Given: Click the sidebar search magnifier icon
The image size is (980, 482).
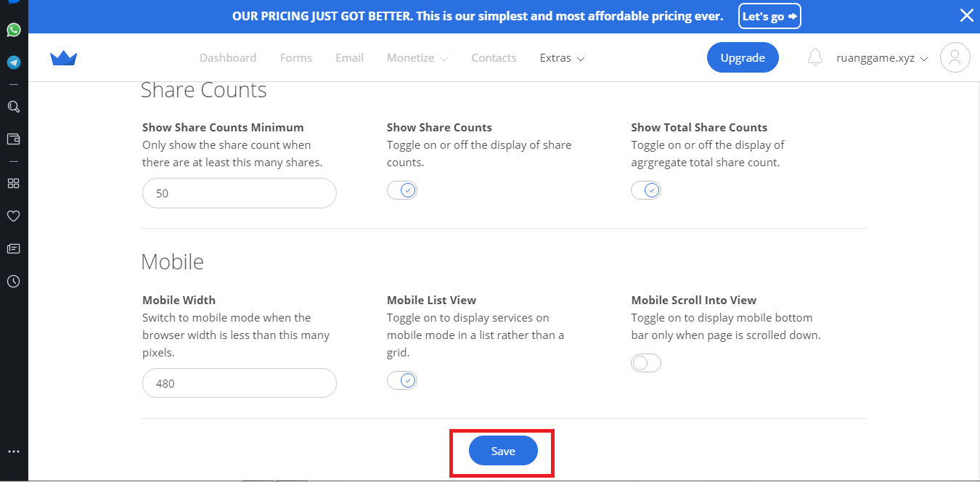Looking at the screenshot, I should coord(13,107).
